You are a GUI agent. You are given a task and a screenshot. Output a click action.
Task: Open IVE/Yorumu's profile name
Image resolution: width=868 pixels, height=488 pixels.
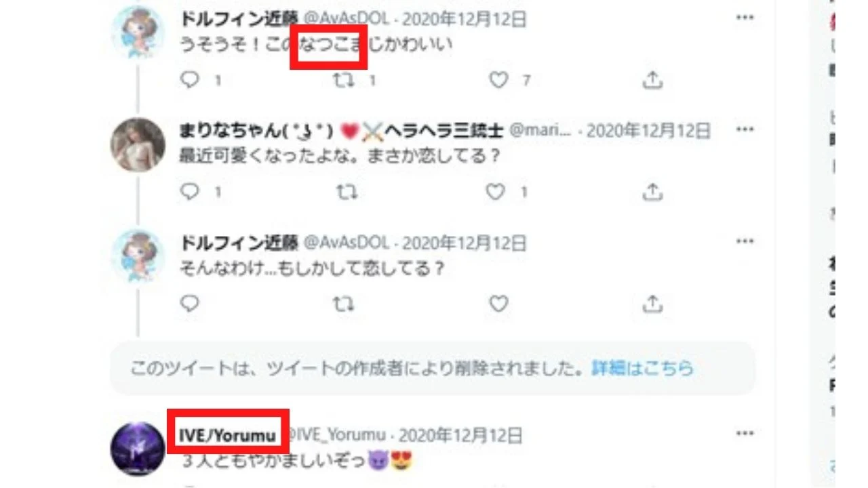pyautogui.click(x=228, y=434)
